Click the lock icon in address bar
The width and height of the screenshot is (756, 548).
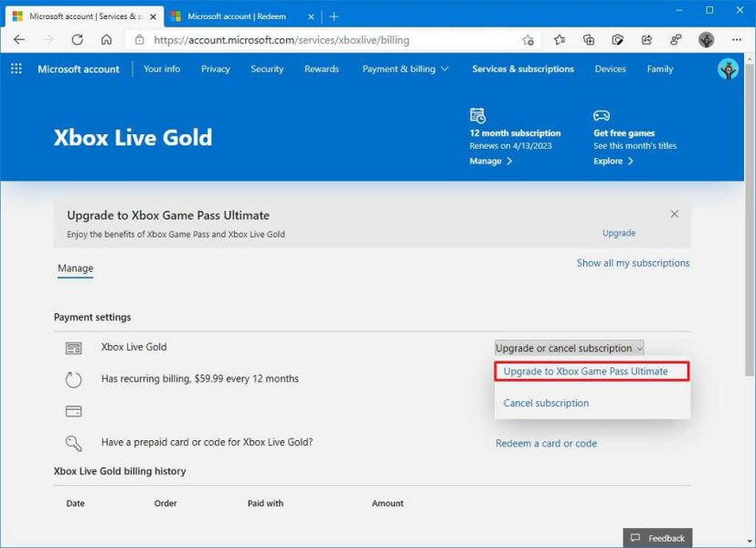(x=139, y=40)
